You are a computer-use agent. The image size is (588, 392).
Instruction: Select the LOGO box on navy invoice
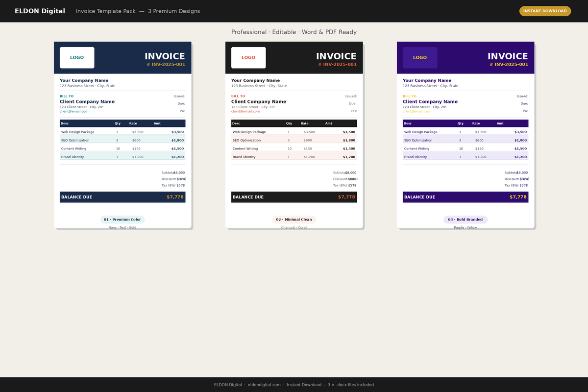pyautogui.click(x=77, y=58)
